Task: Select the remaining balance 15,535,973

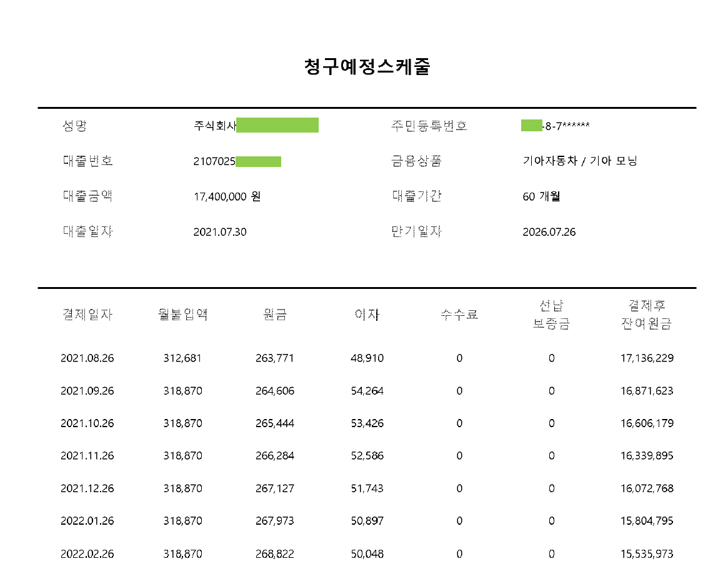Action: [x=647, y=553]
